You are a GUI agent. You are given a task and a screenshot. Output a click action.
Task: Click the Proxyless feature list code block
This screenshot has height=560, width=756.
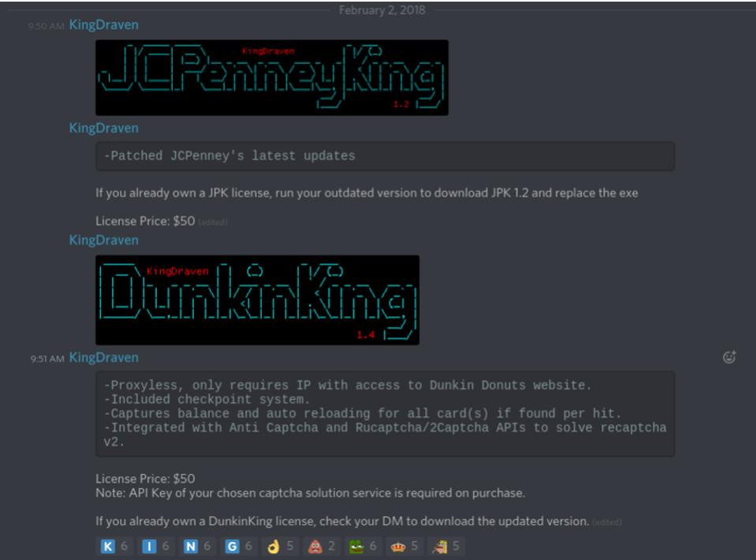385,413
